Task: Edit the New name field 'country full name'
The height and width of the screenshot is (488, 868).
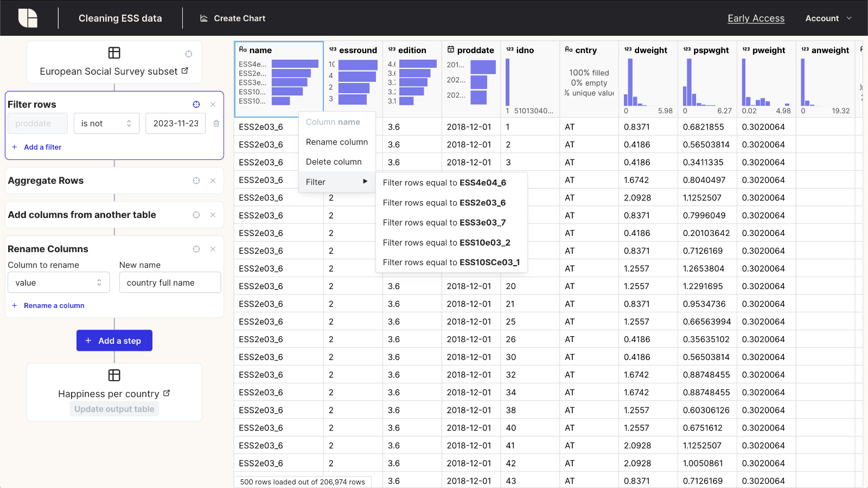Action: coord(170,282)
